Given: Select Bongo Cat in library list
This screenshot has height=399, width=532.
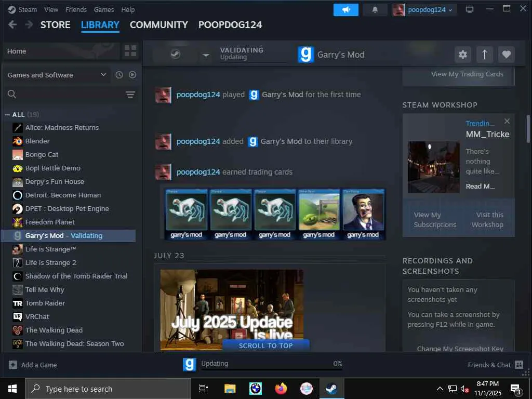Looking at the screenshot, I should 68,155.
